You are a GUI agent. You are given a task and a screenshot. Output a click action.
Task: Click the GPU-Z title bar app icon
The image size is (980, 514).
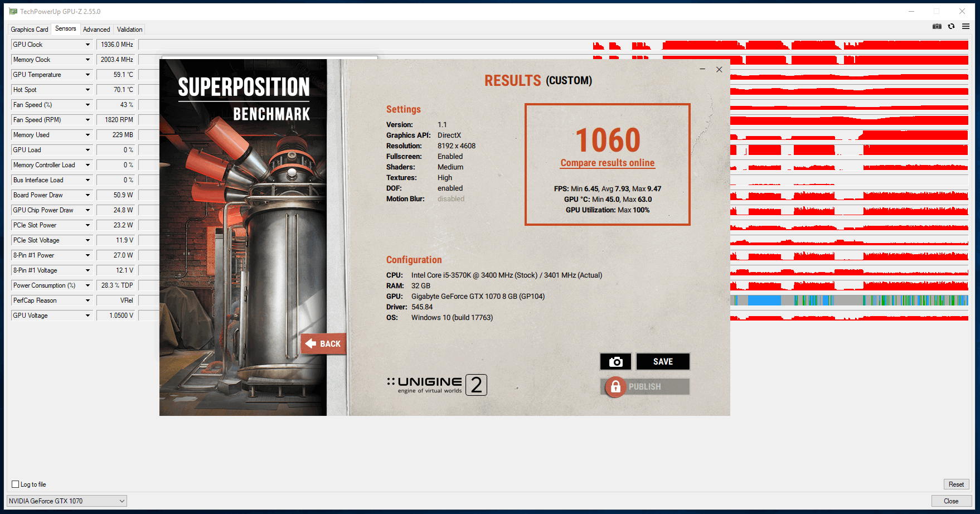tap(13, 11)
